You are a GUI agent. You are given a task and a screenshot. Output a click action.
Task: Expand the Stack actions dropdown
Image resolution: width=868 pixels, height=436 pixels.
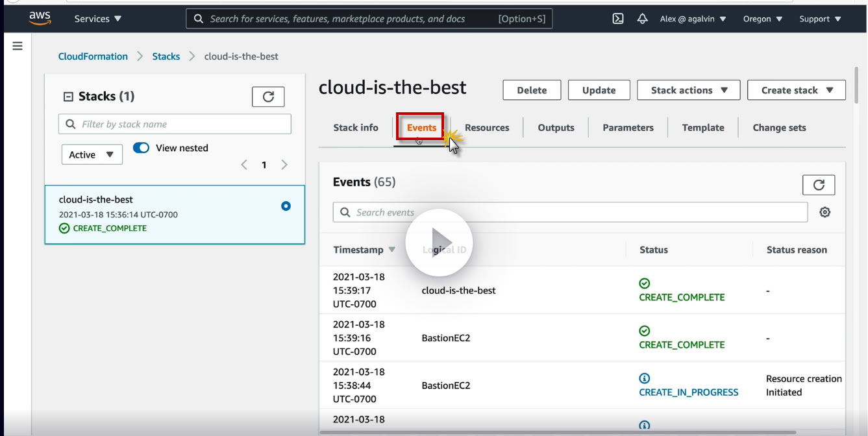689,90
